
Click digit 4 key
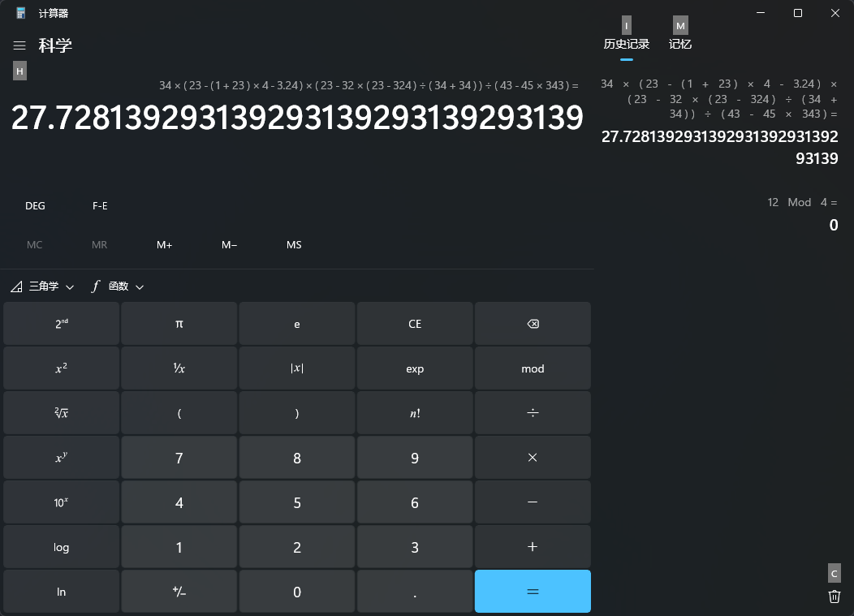(x=179, y=502)
